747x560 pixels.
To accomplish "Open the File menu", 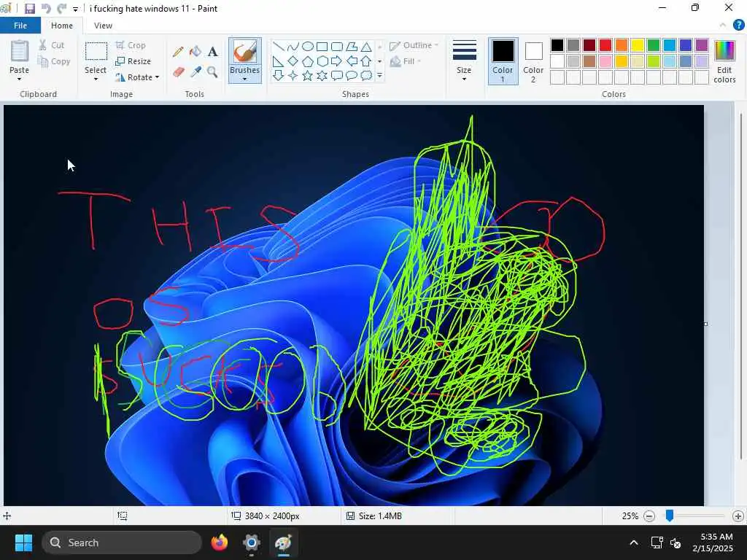I will pyautogui.click(x=20, y=26).
